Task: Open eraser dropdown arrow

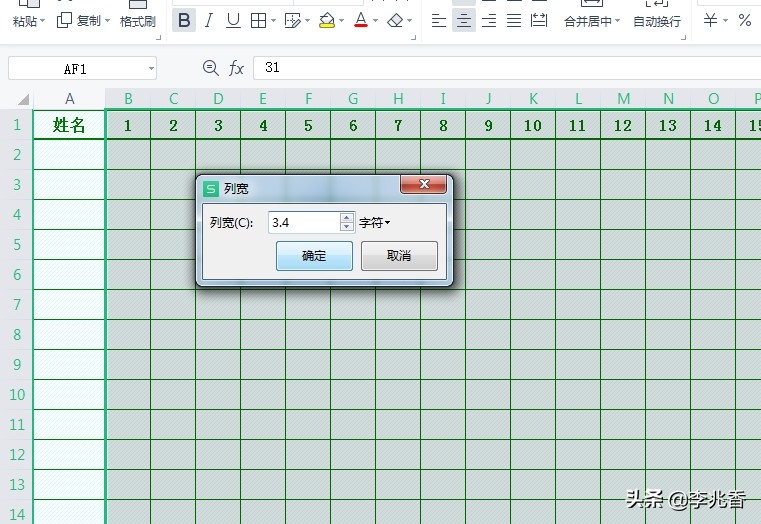Action: [410, 21]
